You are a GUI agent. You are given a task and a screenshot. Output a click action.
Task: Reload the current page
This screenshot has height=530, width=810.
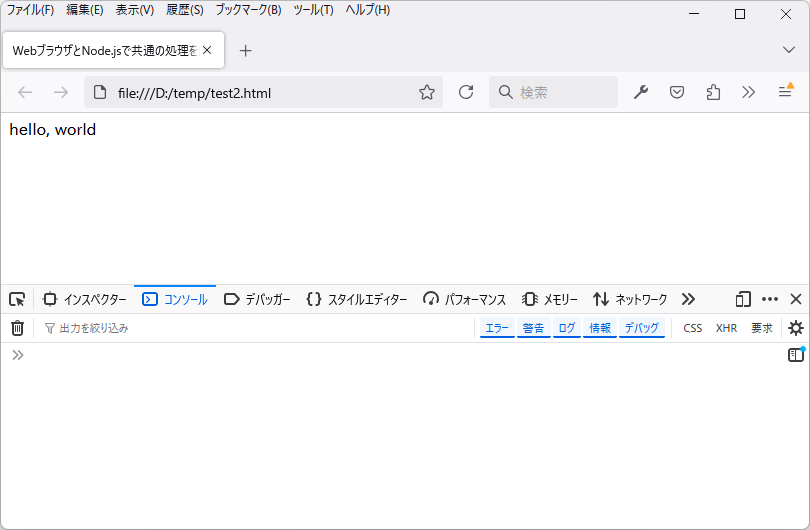[466, 92]
